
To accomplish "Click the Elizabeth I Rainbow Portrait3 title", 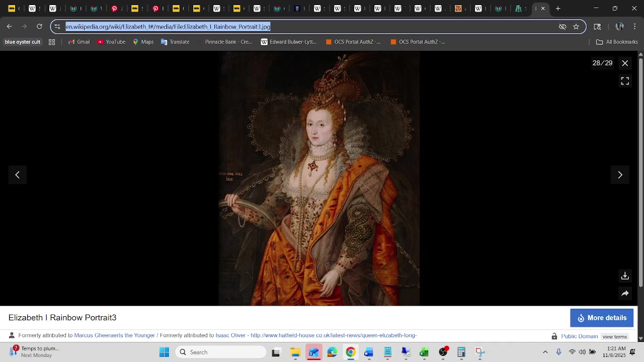I will pyautogui.click(x=62, y=318).
